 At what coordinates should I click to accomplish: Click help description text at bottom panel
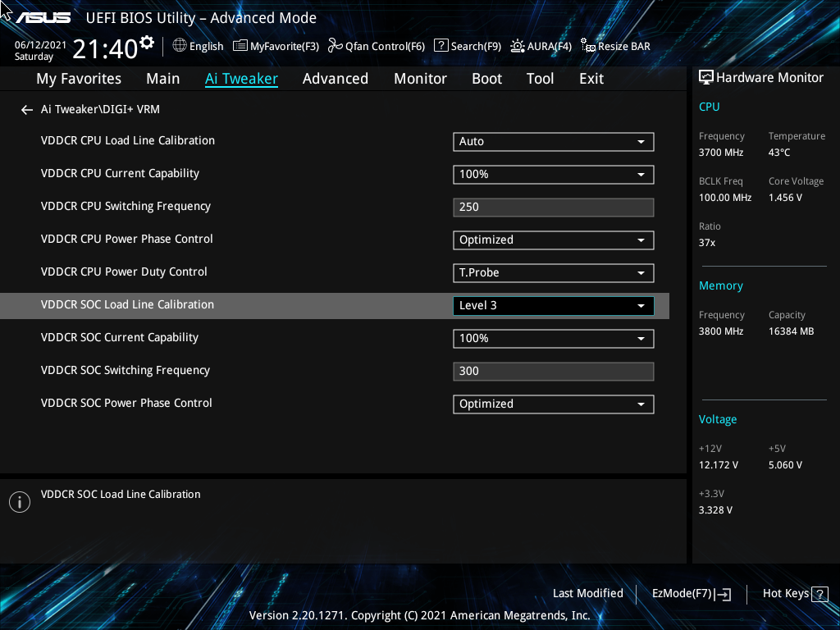[x=121, y=495]
